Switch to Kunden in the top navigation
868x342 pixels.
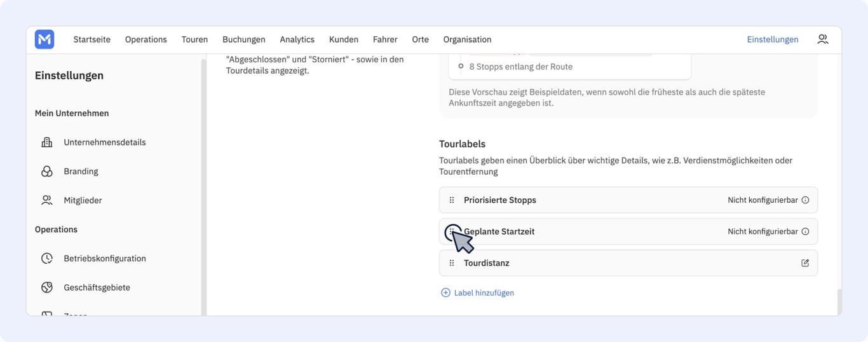[344, 39]
